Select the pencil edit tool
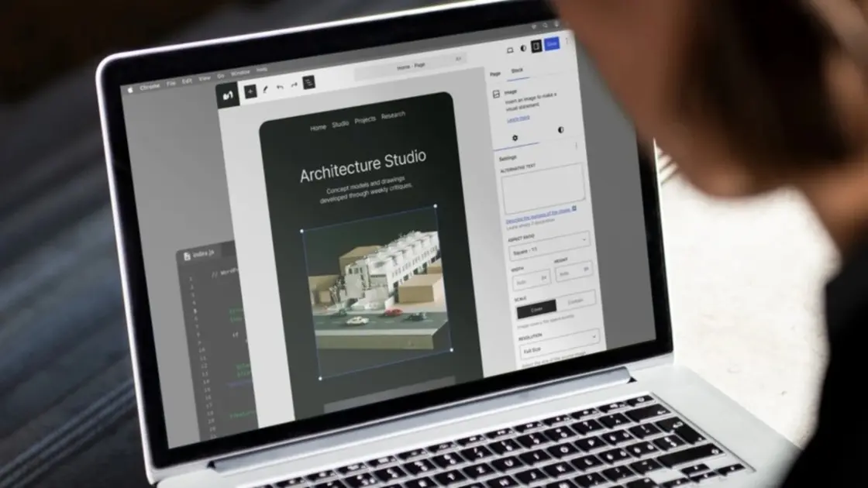 click(265, 89)
